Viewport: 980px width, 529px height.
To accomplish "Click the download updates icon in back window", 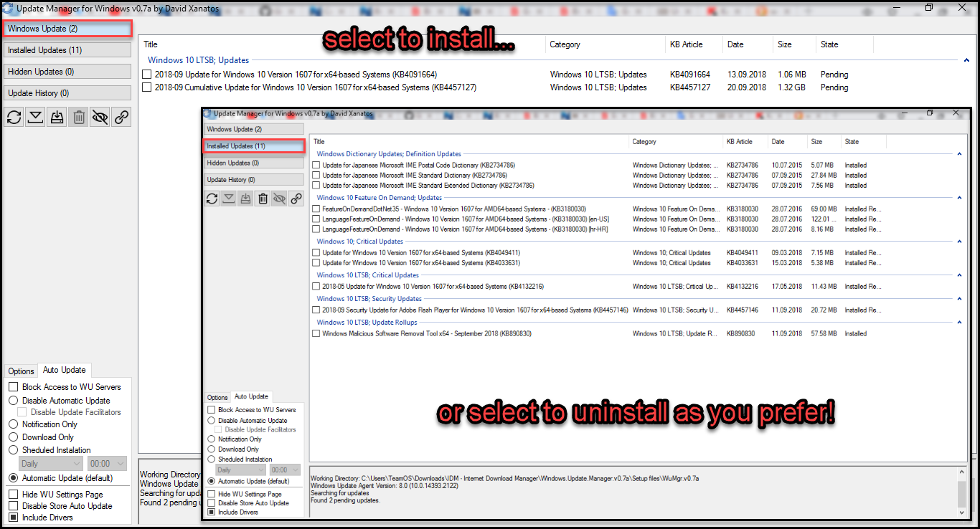I will (35, 118).
